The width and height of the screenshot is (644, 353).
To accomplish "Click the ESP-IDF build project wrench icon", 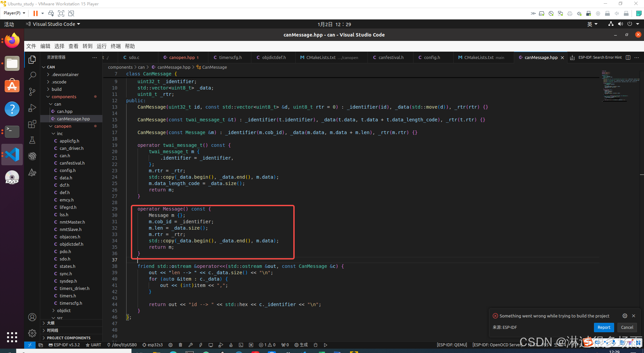I will (x=191, y=345).
